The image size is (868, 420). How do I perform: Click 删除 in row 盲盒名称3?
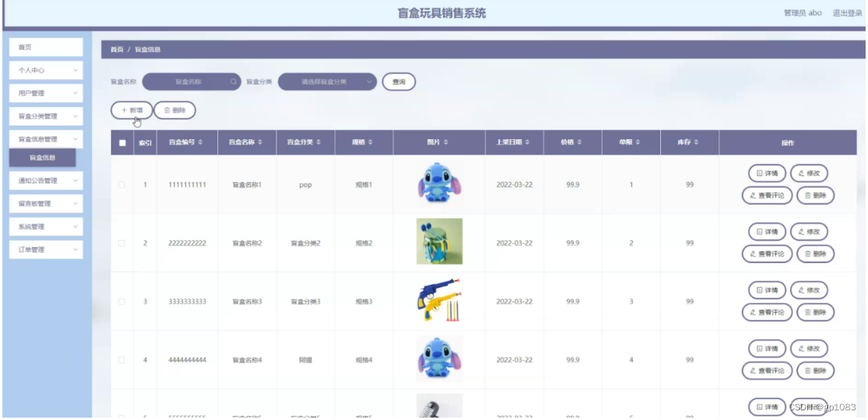click(815, 312)
